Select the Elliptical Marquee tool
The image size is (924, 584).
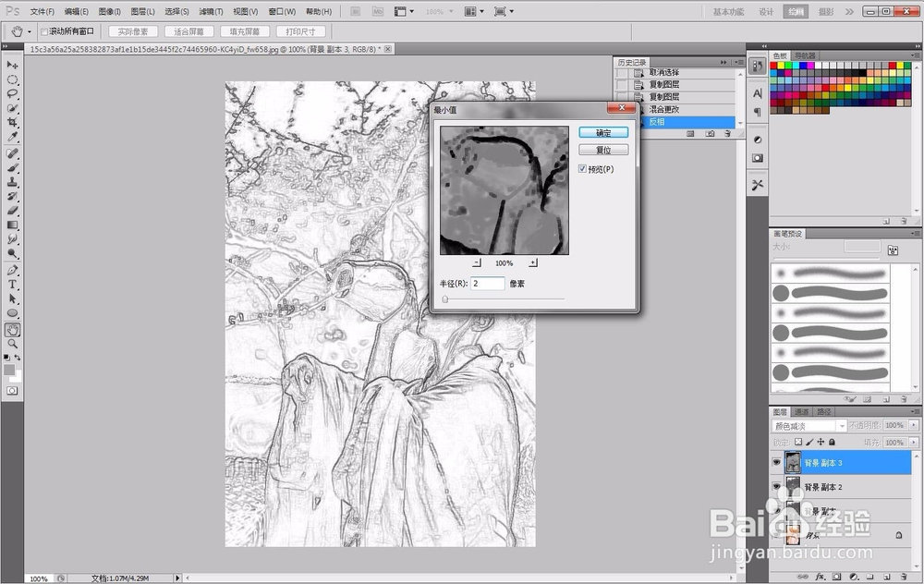[12, 79]
